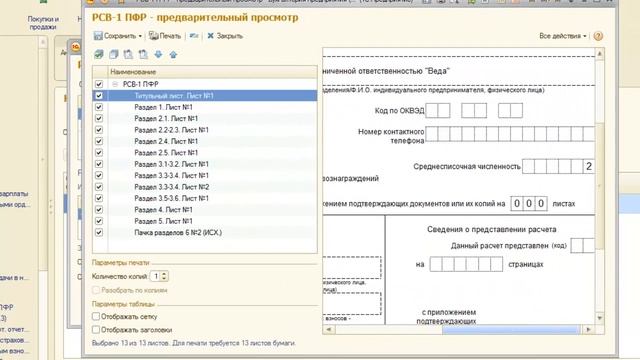Click the blue move-up arrow icon
Image resolution: width=640 pixels, height=360 pixels.
[173, 54]
